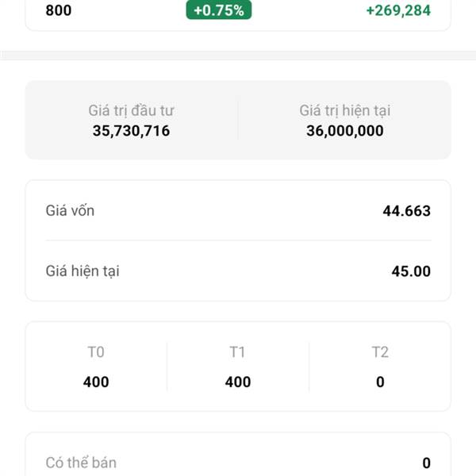This screenshot has height=476, width=476.
Task: Select the Giá trị đầu tư label
Action: (131, 111)
